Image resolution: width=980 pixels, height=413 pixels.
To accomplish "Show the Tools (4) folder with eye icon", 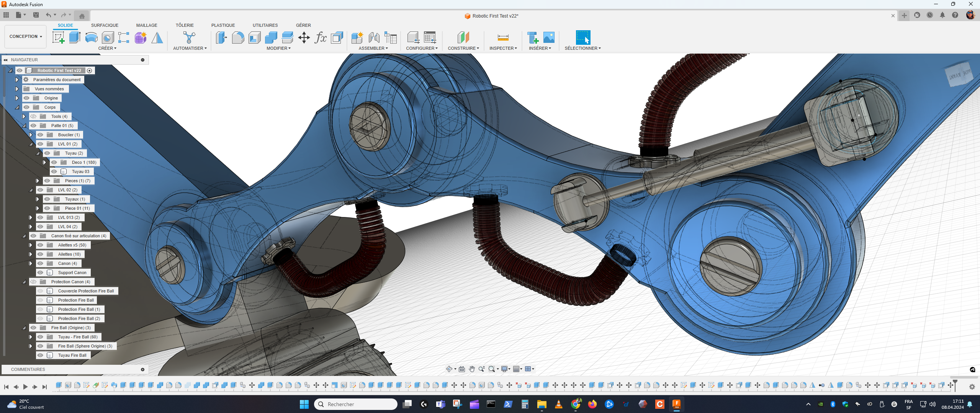I will pyautogui.click(x=33, y=116).
